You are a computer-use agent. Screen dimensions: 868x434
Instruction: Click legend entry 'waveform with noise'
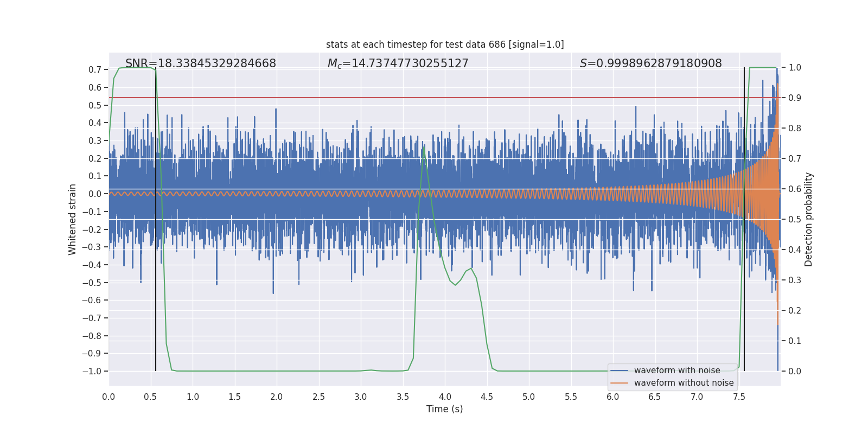click(677, 371)
